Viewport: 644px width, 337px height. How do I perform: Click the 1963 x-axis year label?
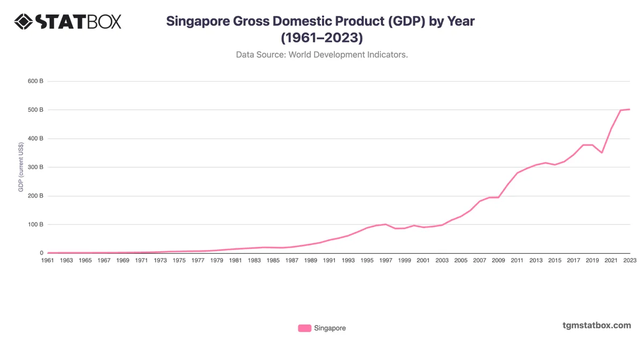pyautogui.click(x=67, y=260)
